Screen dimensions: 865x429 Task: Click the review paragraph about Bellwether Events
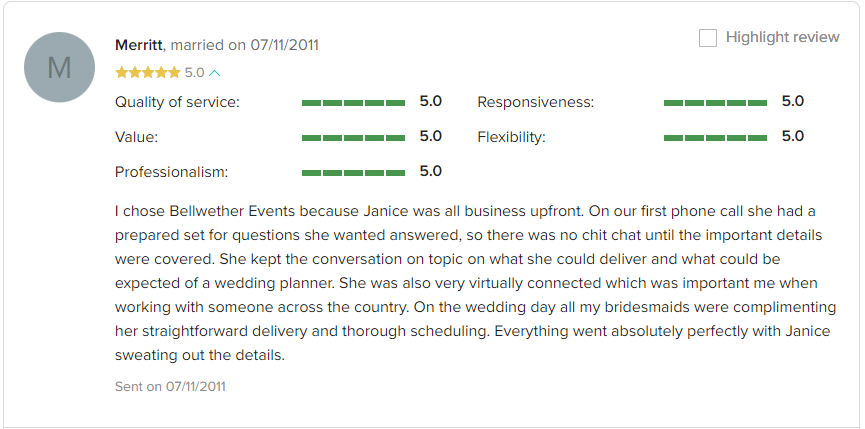[x=476, y=283]
